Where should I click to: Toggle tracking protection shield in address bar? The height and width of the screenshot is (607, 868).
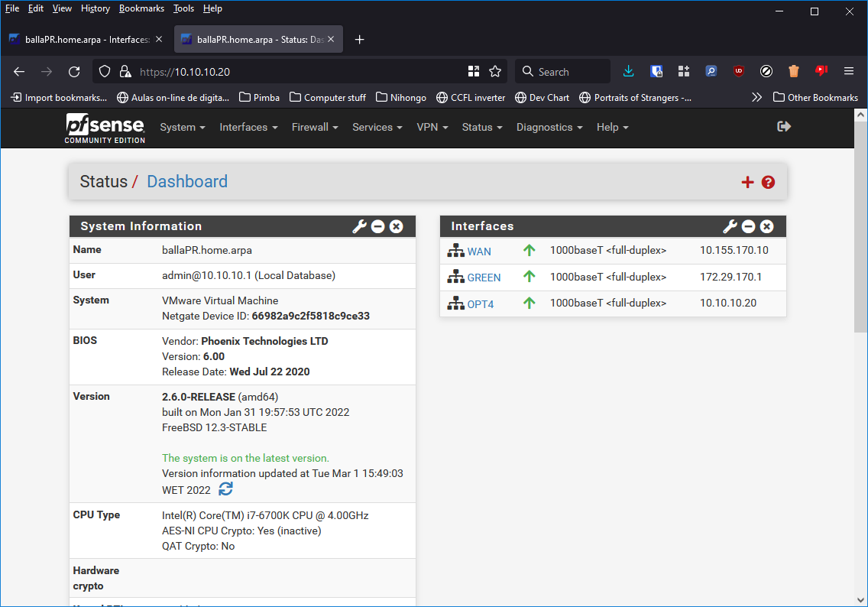[106, 71]
